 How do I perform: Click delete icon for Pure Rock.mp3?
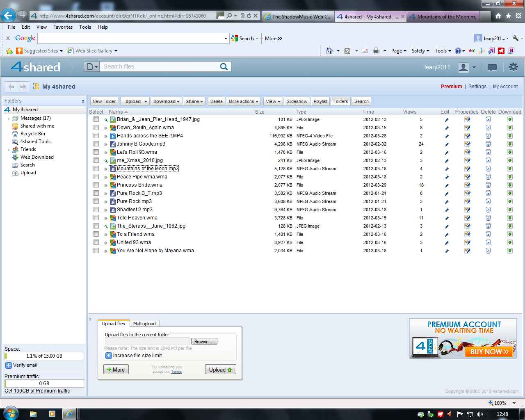click(x=488, y=202)
